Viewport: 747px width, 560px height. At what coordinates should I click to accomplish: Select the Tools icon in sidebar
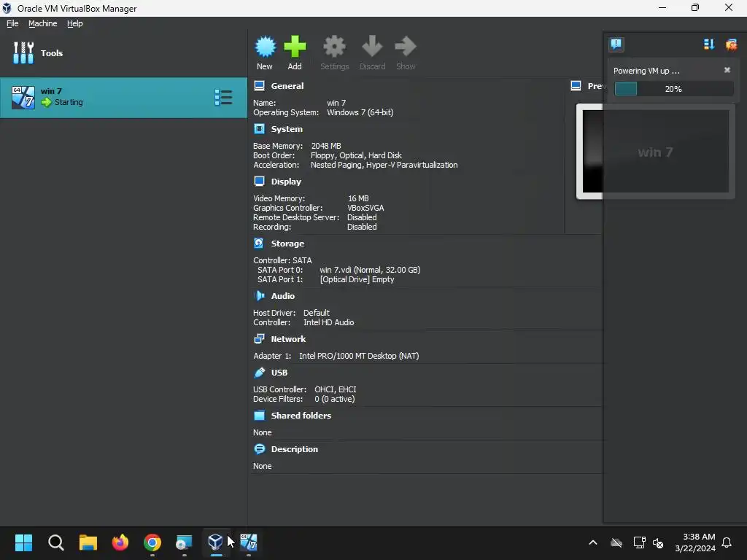tap(23, 52)
